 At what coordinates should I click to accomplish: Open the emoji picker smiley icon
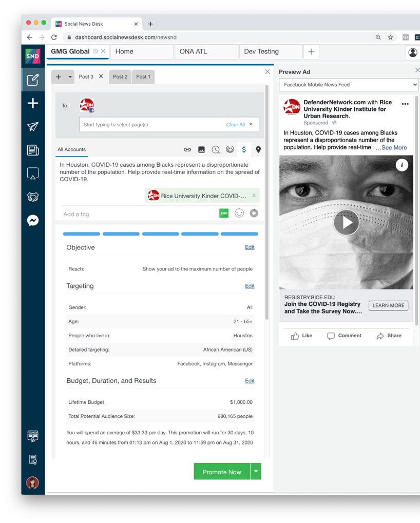click(x=239, y=213)
